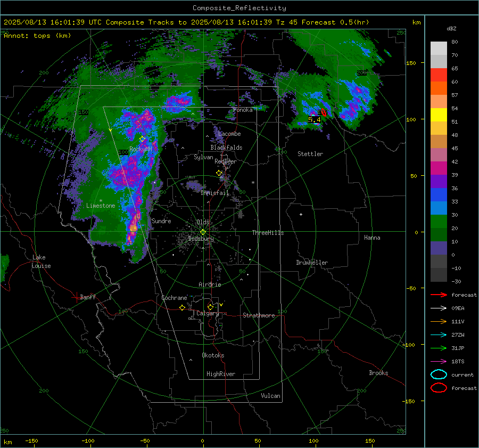Pick the light gray 70-80 dBZ swatch
Screen dimensions: 479x448
click(x=439, y=48)
